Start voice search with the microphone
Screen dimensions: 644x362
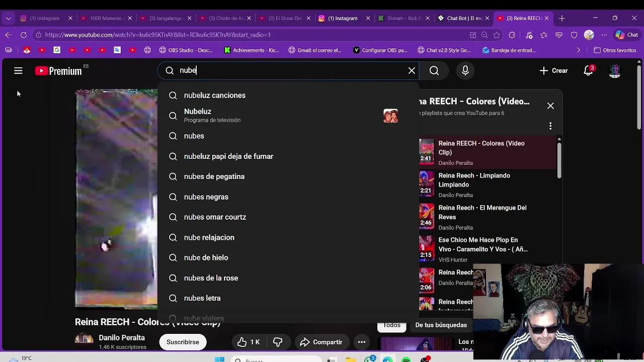(x=465, y=71)
